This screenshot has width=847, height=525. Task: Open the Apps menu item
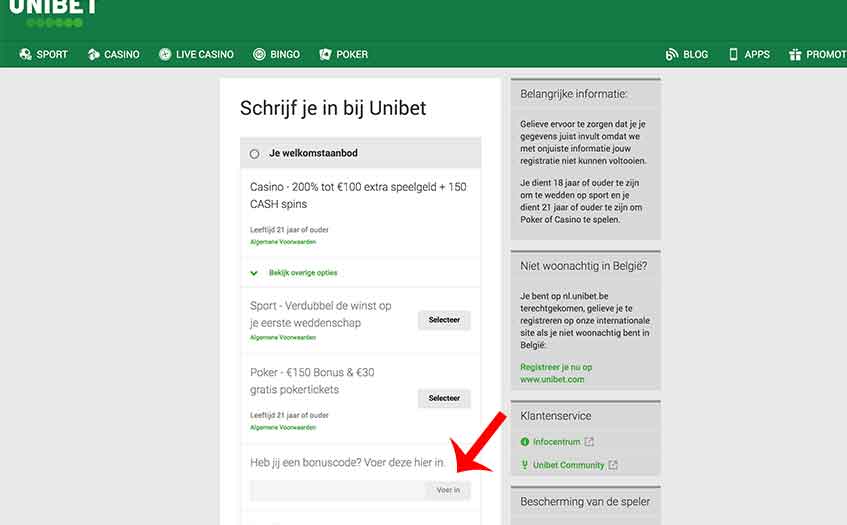[x=749, y=54]
